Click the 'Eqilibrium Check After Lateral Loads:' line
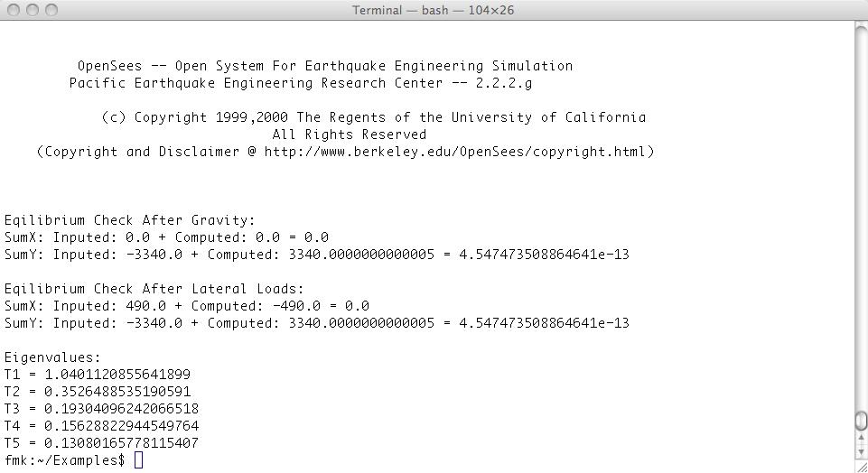Viewport: 868px width, 473px height. (x=154, y=289)
